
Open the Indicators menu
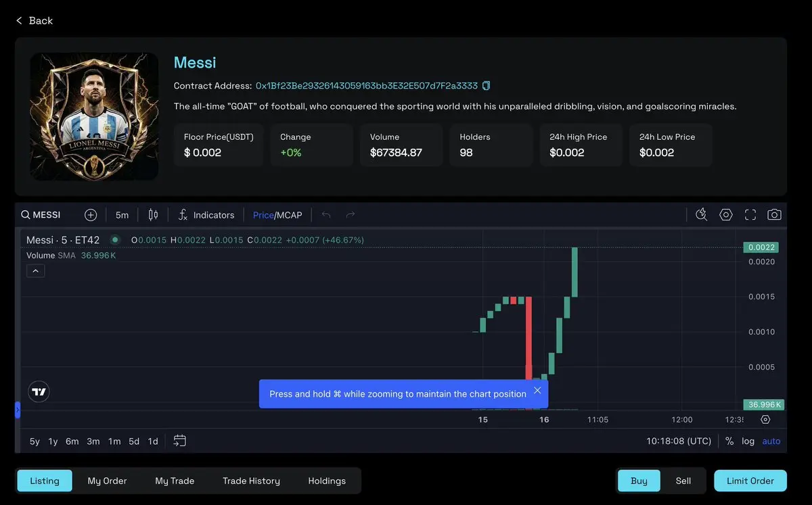206,215
